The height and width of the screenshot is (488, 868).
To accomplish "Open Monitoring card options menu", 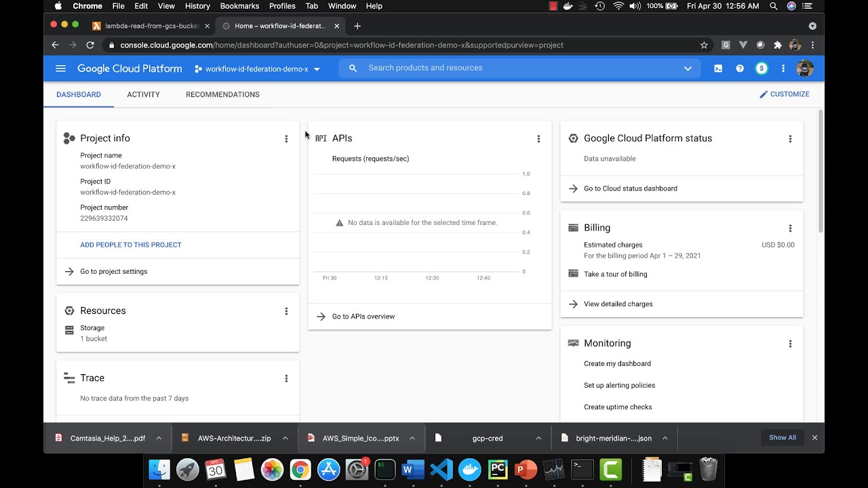I will (x=790, y=344).
